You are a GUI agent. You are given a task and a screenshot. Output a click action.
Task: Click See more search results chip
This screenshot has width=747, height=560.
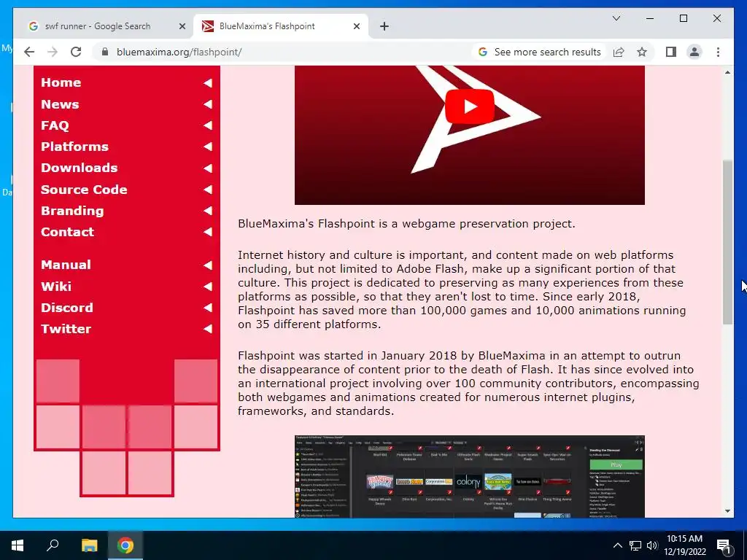pyautogui.click(x=540, y=52)
